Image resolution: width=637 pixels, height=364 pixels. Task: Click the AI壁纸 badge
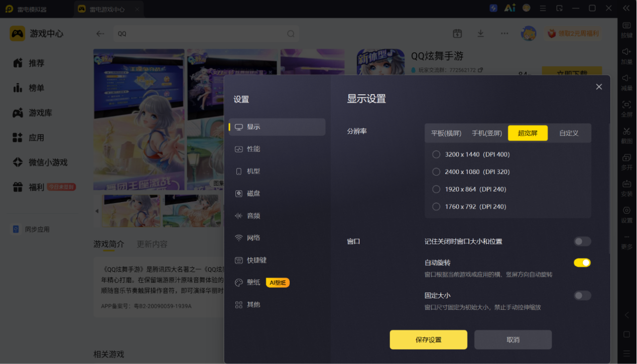[x=278, y=282]
